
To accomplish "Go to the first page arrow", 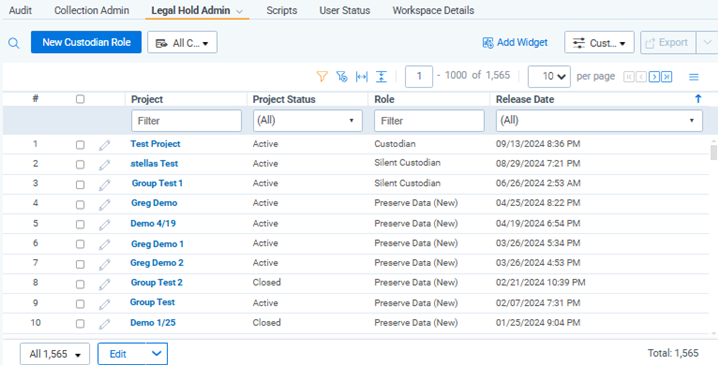I will pos(629,77).
